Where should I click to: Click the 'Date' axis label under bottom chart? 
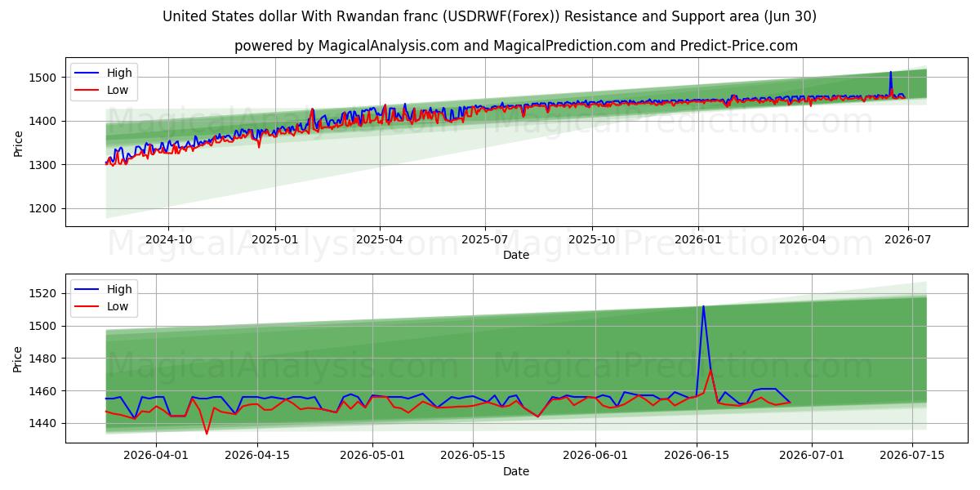coord(515,471)
